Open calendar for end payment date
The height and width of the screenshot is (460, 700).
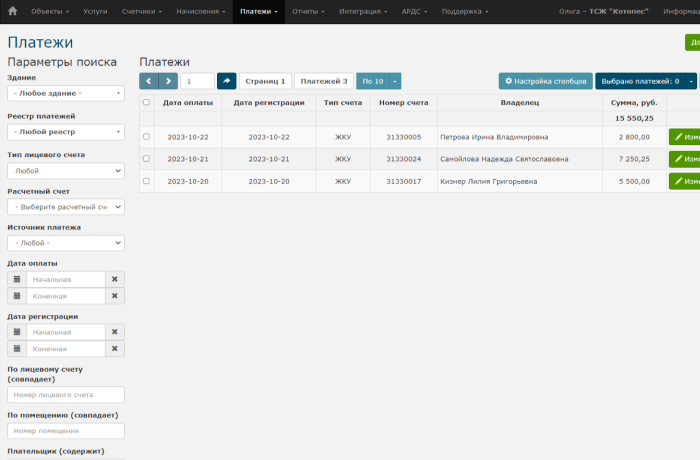[17, 296]
